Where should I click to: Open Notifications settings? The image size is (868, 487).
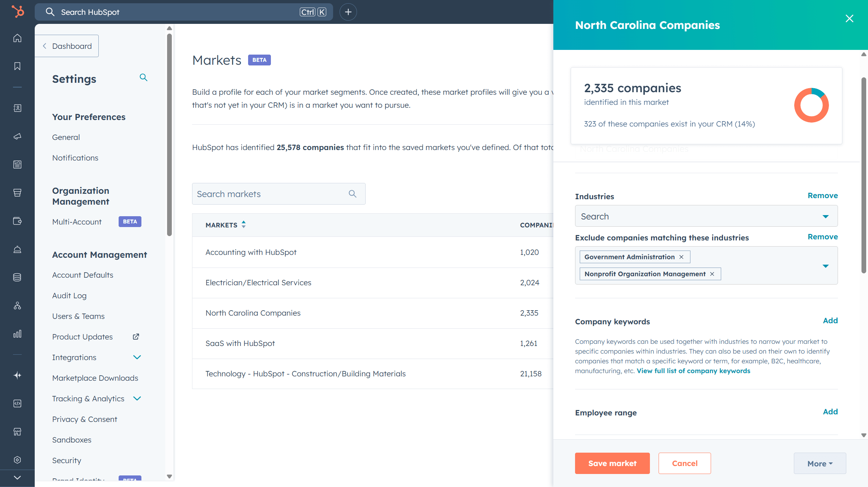pos(75,158)
